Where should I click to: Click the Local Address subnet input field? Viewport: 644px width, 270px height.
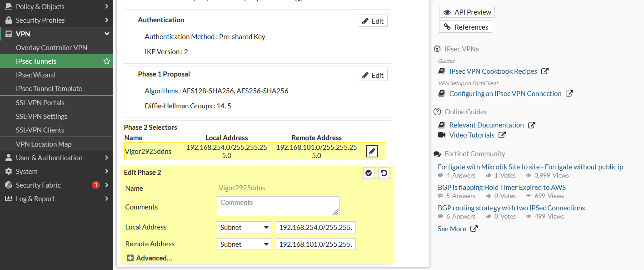point(315,228)
